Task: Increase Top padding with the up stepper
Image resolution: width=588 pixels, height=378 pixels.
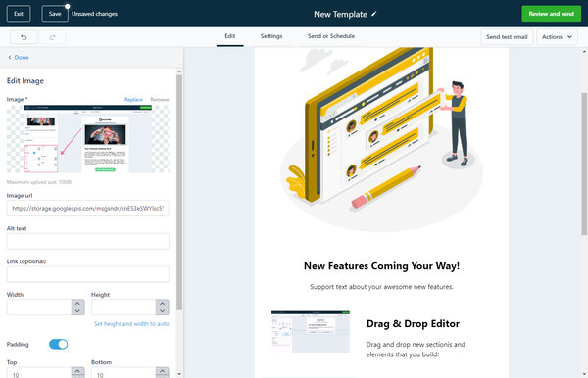Action: (77, 371)
